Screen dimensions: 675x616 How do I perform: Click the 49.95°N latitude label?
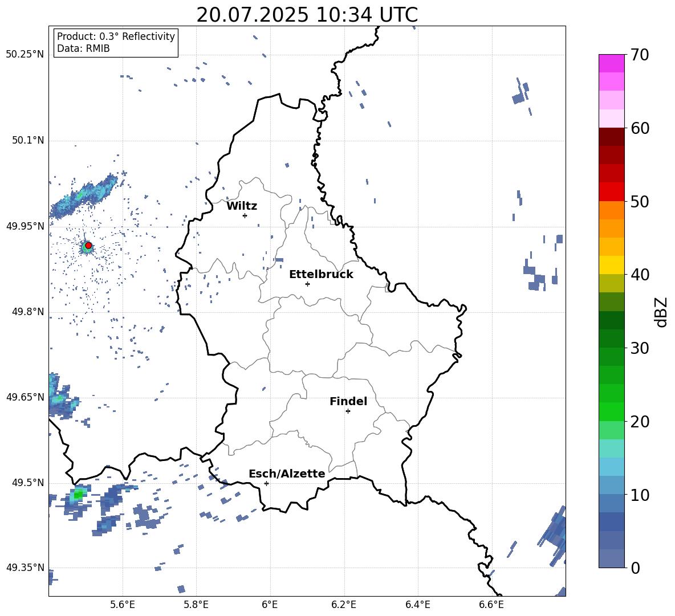(25, 226)
